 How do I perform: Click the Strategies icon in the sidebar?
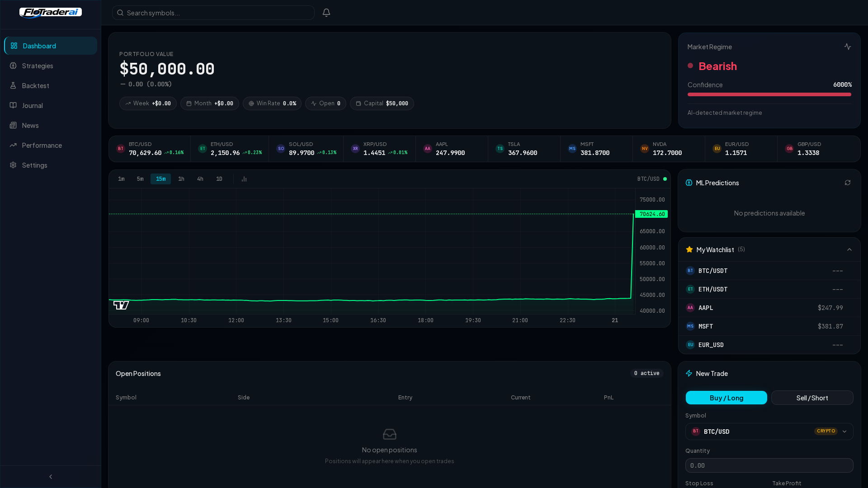point(13,66)
